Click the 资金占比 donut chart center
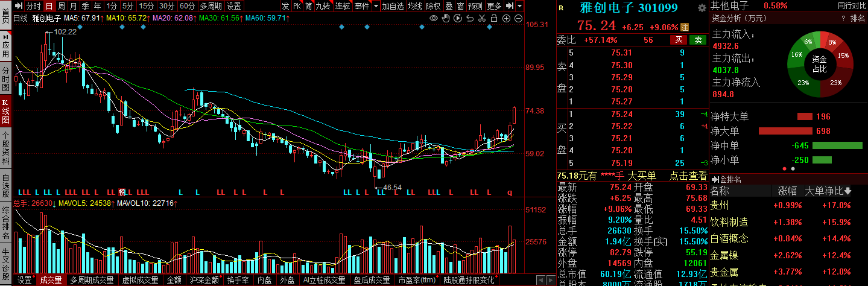This screenshot has height=286, width=868. [819, 64]
